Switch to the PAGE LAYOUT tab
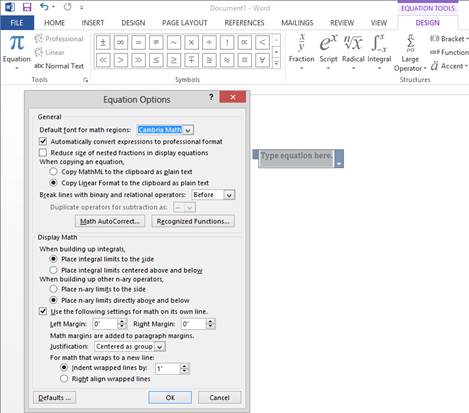The width and height of the screenshot is (469, 413). (185, 23)
